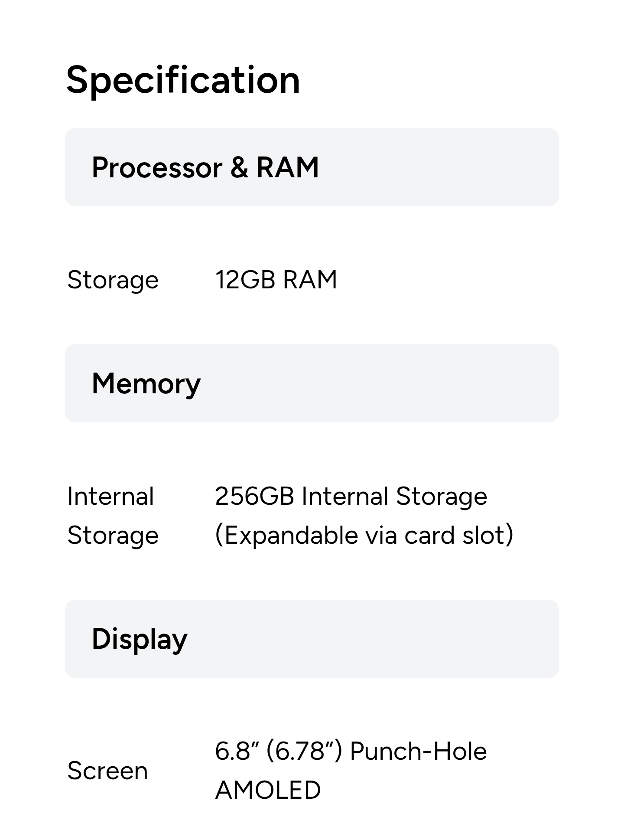
Task: Click the Specification heading
Action: (x=183, y=81)
